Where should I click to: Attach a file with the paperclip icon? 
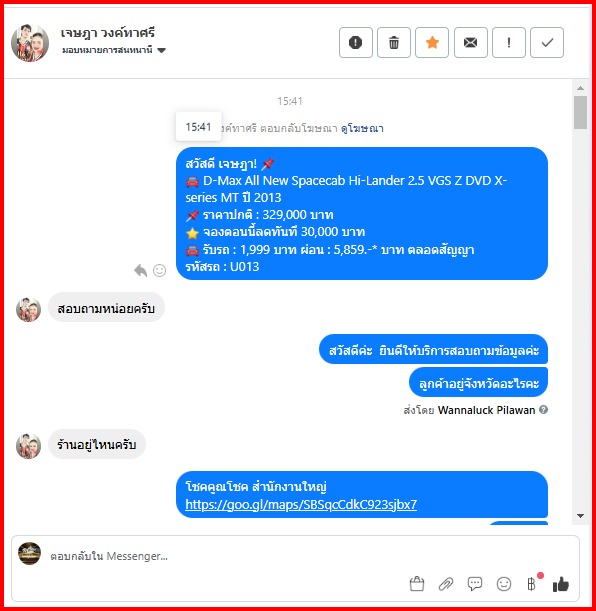point(446,584)
